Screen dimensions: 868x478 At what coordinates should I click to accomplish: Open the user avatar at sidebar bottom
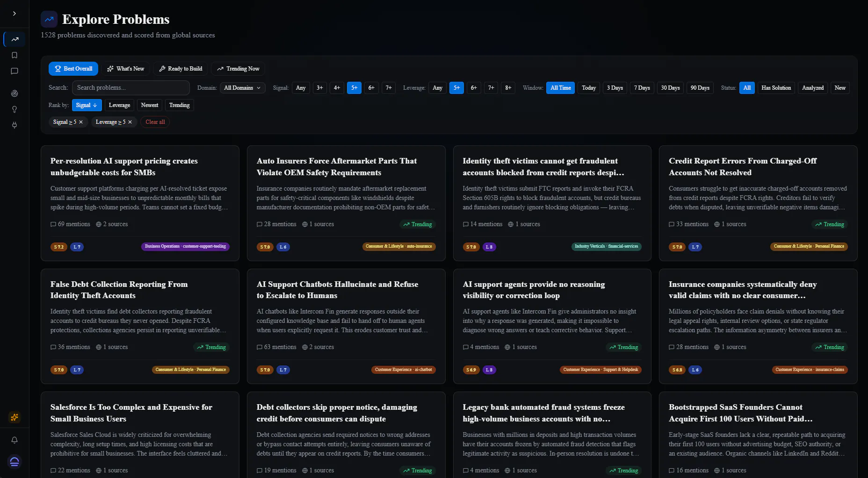(14, 462)
